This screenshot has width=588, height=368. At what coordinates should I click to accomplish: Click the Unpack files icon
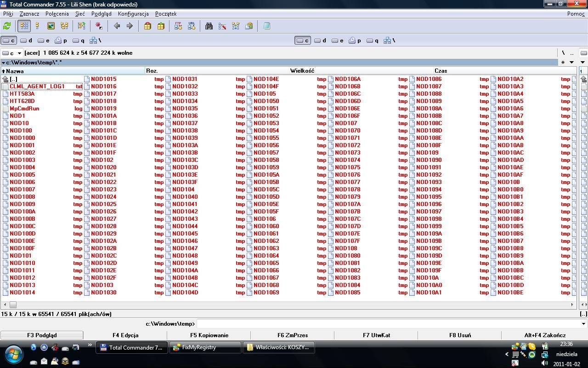click(x=161, y=26)
